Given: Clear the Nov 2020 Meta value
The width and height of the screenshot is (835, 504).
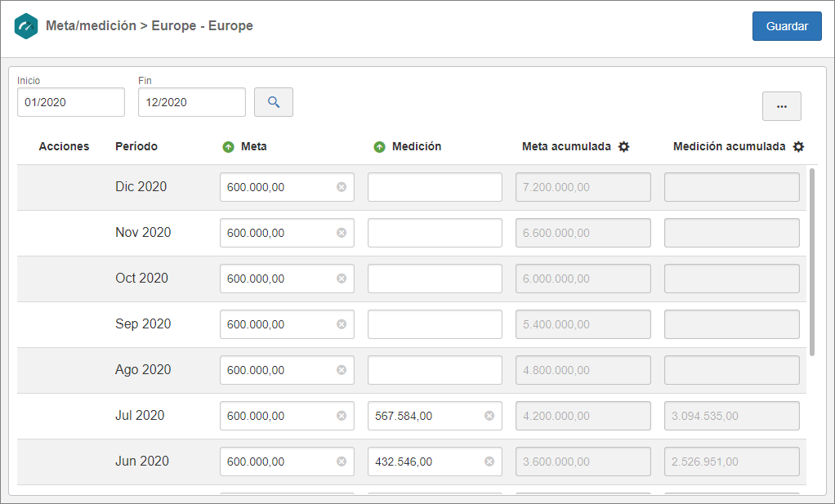Looking at the screenshot, I should [342, 233].
